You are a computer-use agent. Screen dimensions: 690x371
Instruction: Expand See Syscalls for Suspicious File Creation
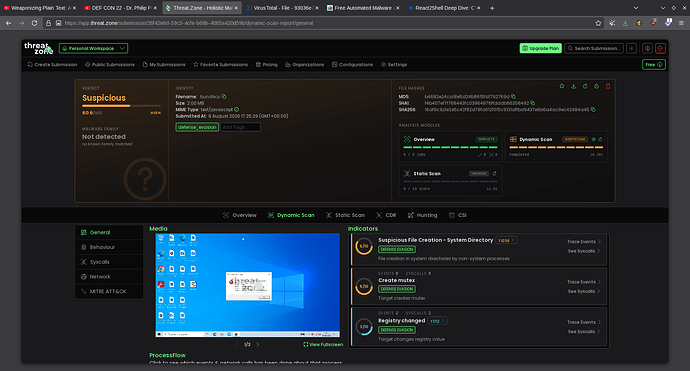point(584,251)
